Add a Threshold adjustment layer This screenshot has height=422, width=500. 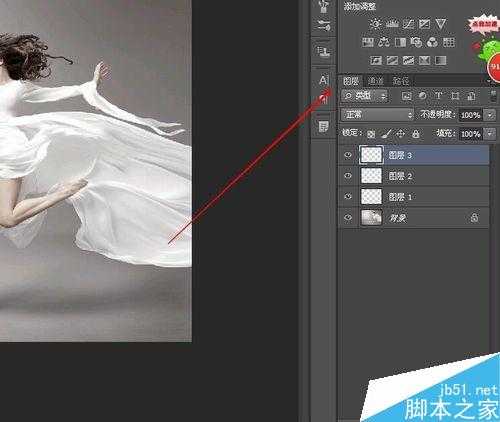pos(408,60)
